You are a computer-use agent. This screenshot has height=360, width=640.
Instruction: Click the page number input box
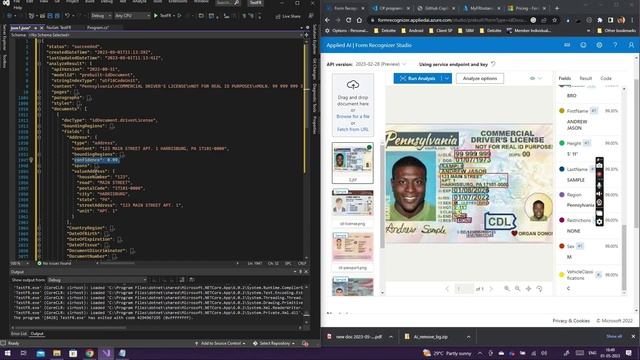point(464,289)
